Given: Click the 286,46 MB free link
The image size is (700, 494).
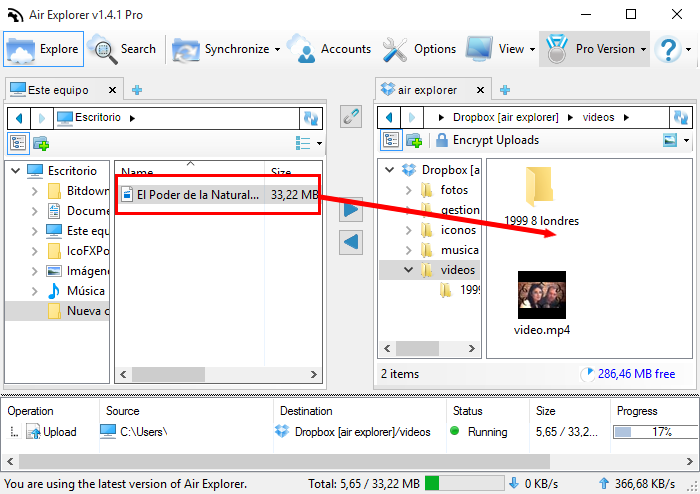Looking at the screenshot, I should pyautogui.click(x=636, y=374).
